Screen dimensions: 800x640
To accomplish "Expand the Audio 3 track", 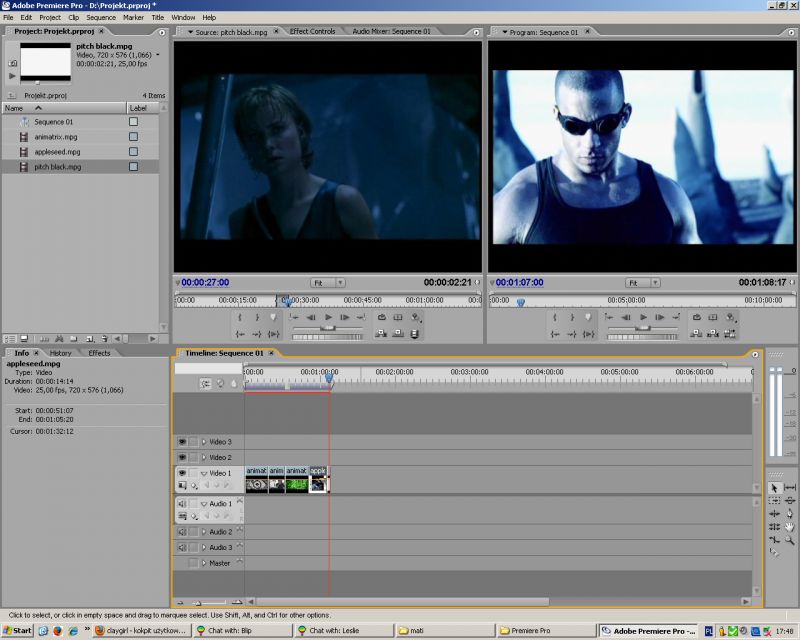I will coord(204,548).
